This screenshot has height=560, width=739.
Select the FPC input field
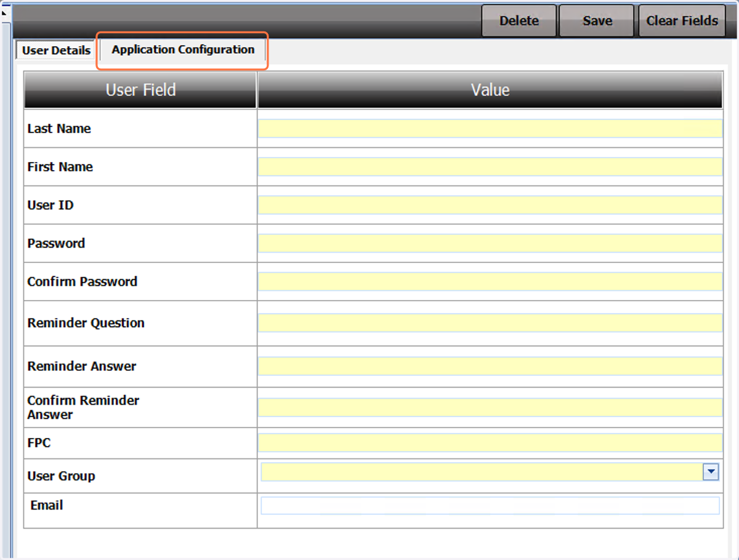[x=490, y=443]
